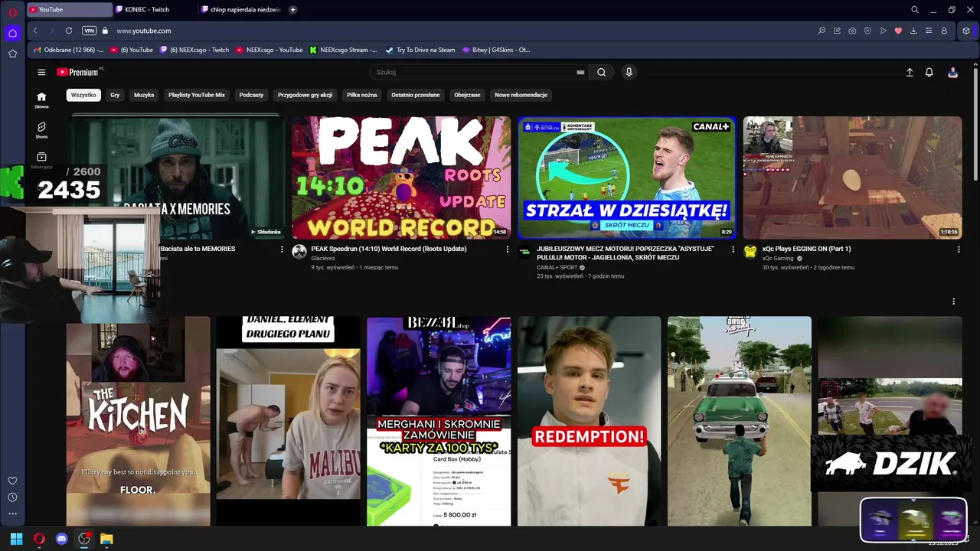Select the Obejrzane chip
980x551 pixels.
[x=467, y=95]
